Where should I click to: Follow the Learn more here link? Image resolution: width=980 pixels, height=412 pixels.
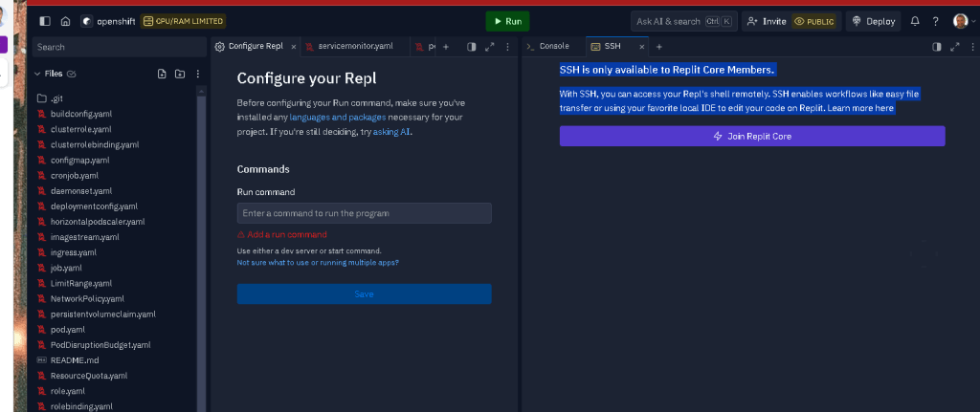[860, 108]
